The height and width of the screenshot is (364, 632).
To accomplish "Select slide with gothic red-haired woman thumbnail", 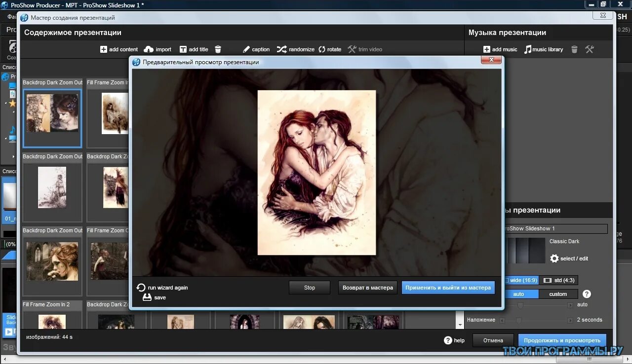I will [52, 261].
